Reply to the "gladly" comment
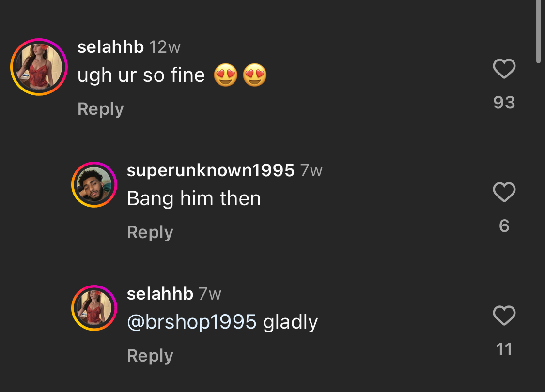The width and height of the screenshot is (545, 392). click(x=150, y=356)
